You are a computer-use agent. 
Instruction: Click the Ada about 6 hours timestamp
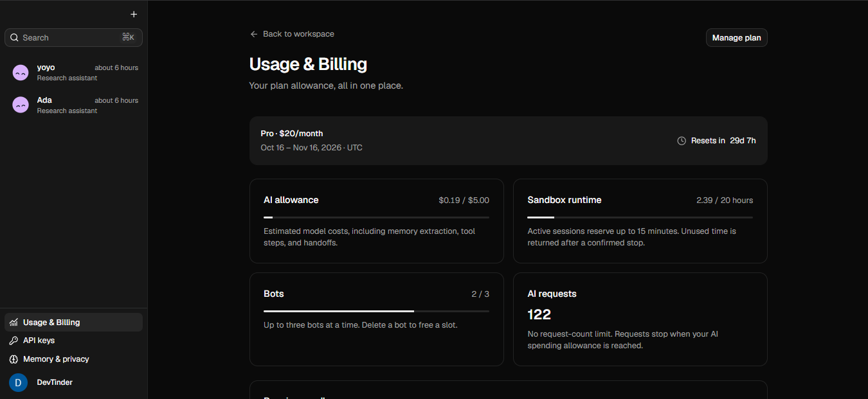click(116, 101)
